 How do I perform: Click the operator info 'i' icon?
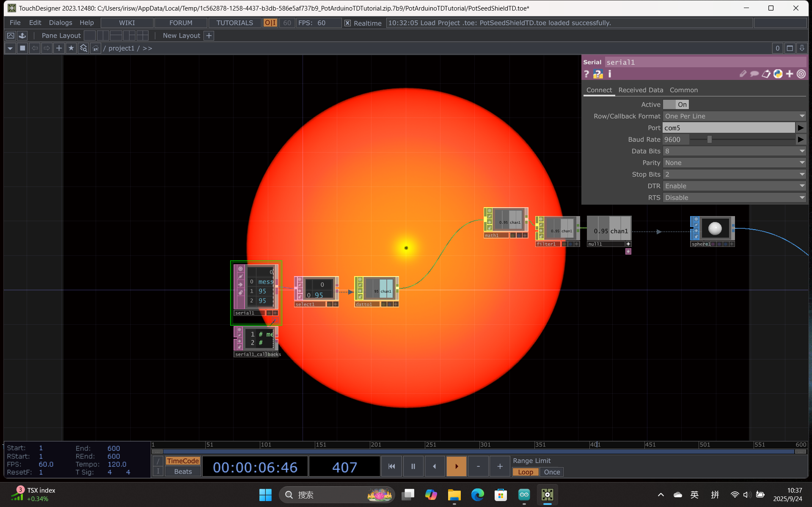pyautogui.click(x=610, y=74)
